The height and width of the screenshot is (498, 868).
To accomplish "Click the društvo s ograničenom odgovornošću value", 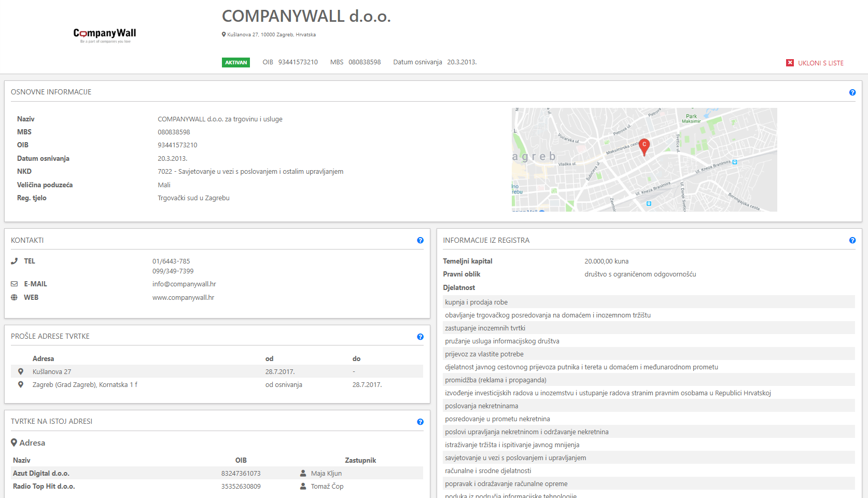I will coord(640,274).
